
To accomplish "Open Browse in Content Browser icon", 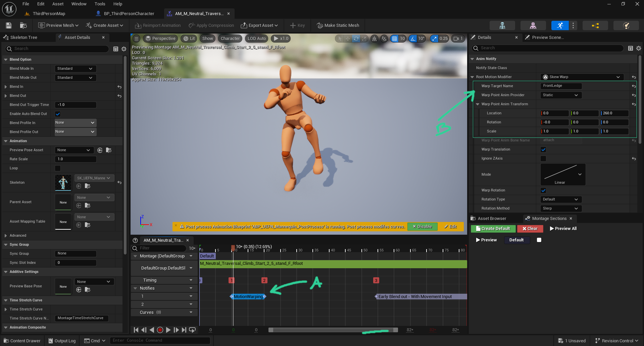I will coord(23,25).
